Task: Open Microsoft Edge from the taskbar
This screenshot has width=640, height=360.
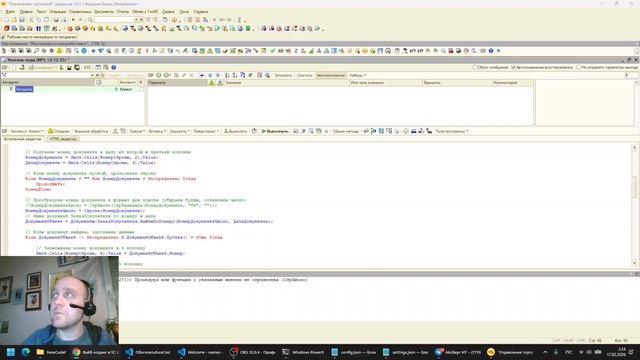Action: coord(25,352)
